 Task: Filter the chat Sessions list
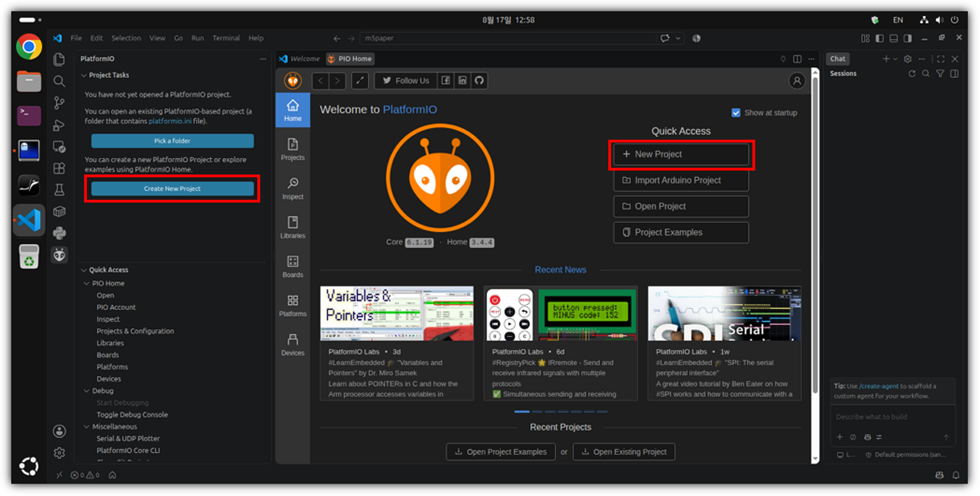click(x=940, y=74)
